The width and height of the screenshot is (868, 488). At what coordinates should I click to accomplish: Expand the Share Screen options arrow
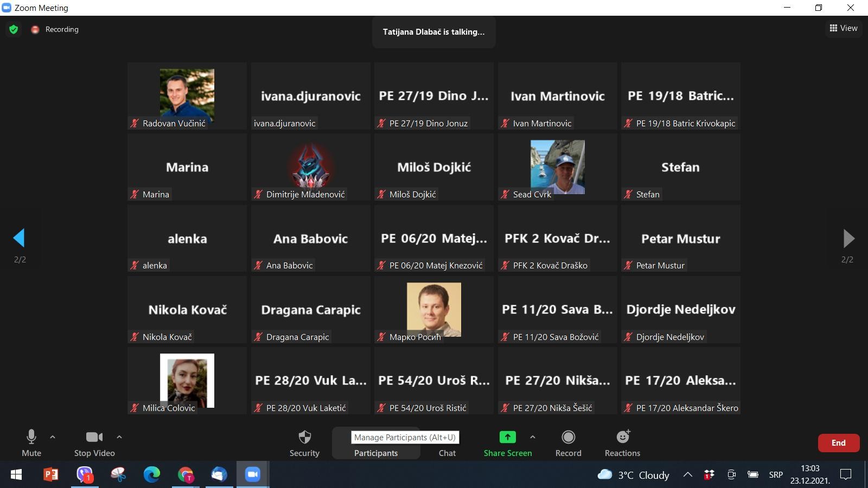pos(533,436)
